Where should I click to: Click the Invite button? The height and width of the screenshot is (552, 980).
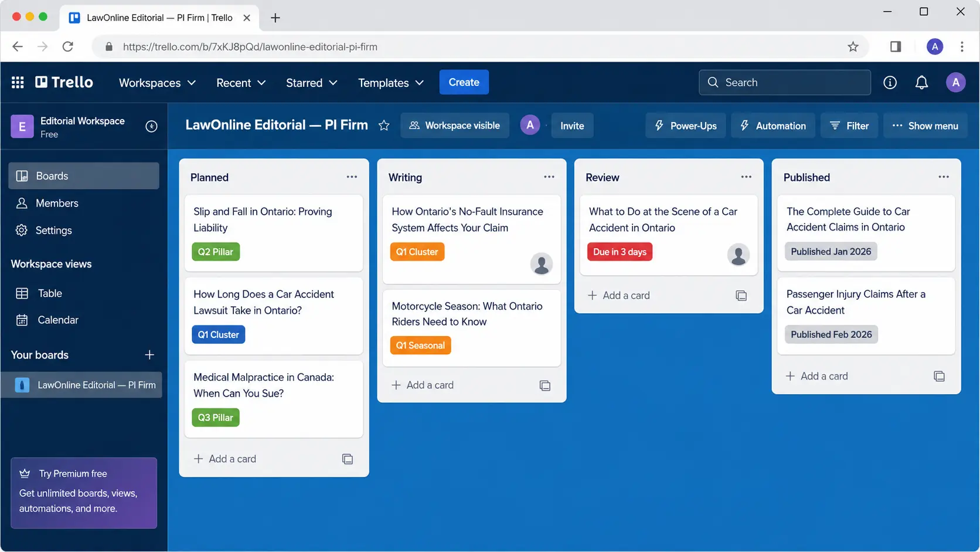point(572,126)
